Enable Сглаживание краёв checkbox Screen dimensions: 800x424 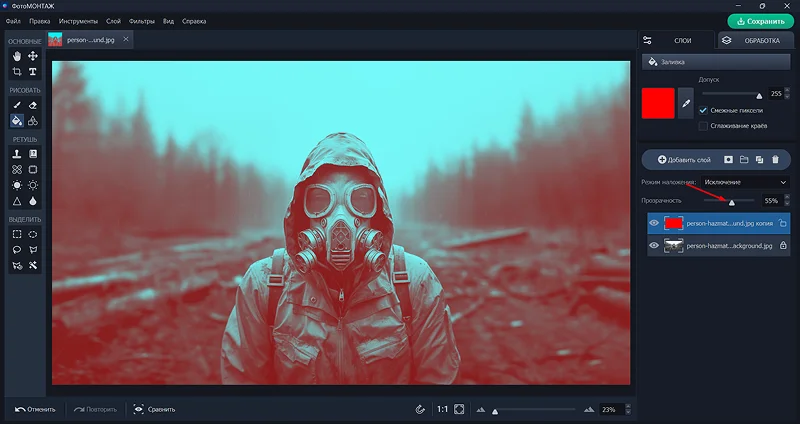point(703,126)
